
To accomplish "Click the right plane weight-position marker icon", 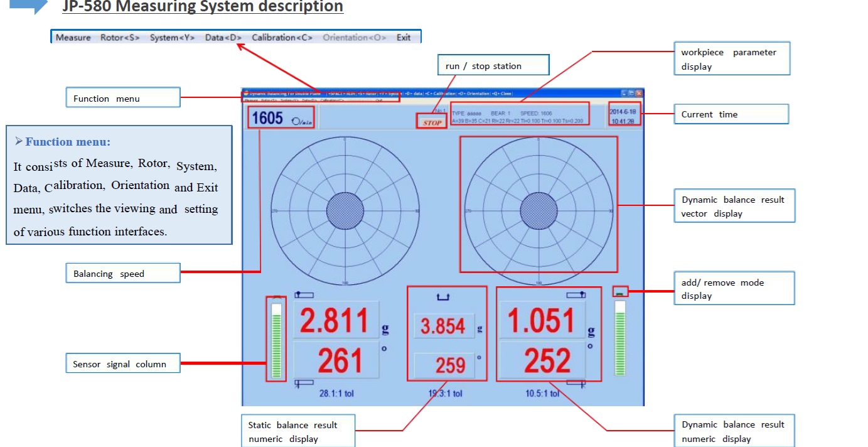I will point(576,294).
